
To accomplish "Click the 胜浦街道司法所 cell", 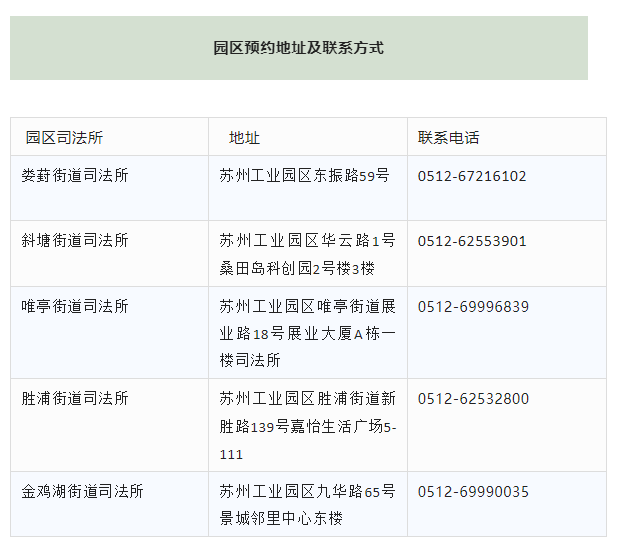I will [75, 399].
